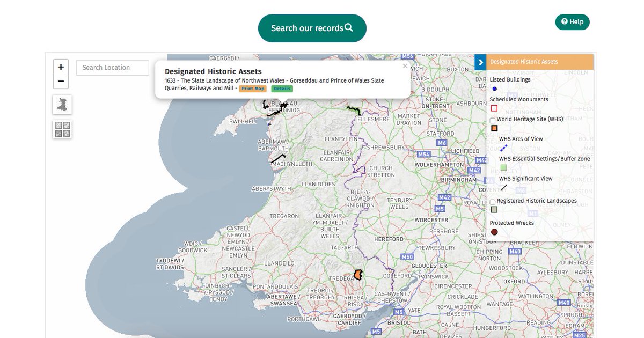
Task: Click the ABERYSTWYTH label on the map
Action: pyautogui.click(x=273, y=189)
